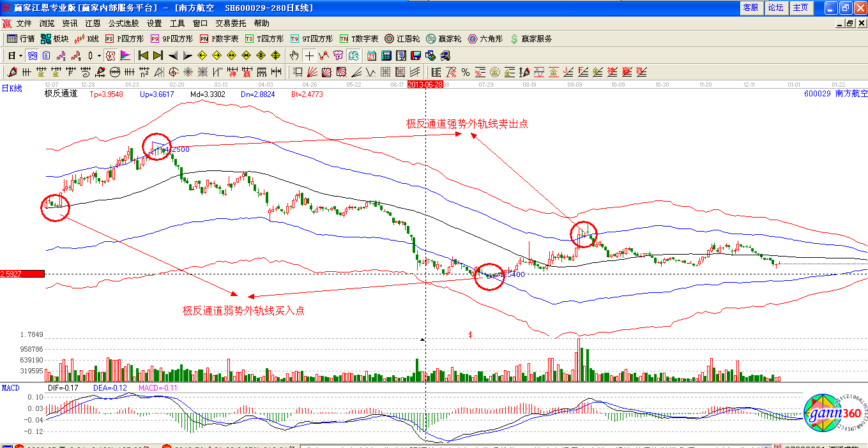Select the 江恩轮 Gann wheel tool

(x=402, y=39)
